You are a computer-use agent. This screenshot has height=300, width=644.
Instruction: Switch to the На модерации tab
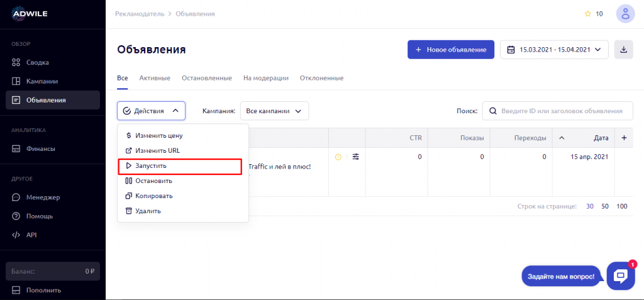pos(265,78)
